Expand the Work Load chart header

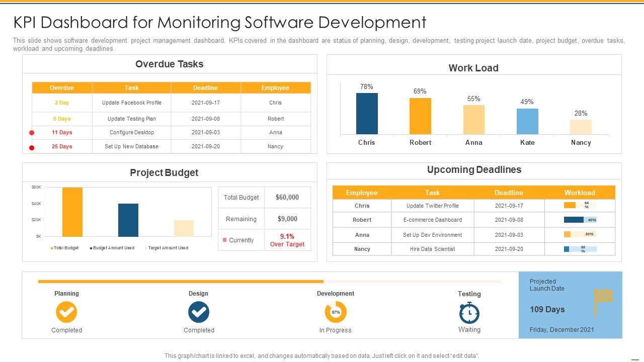(473, 67)
